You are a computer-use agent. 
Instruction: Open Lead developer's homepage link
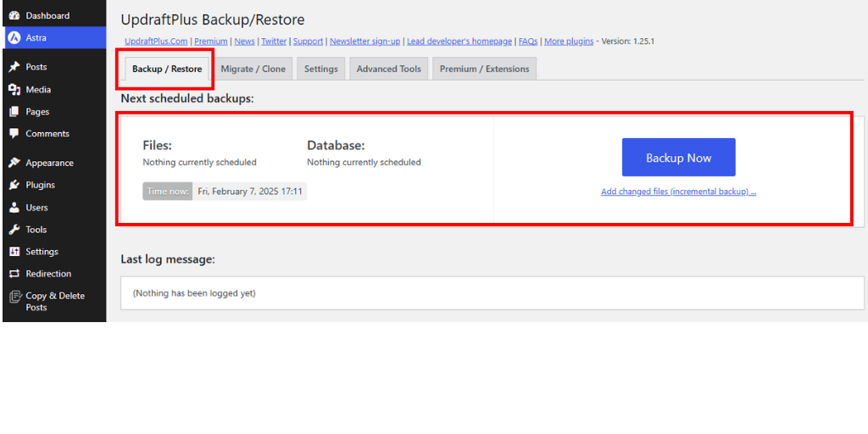point(459,41)
